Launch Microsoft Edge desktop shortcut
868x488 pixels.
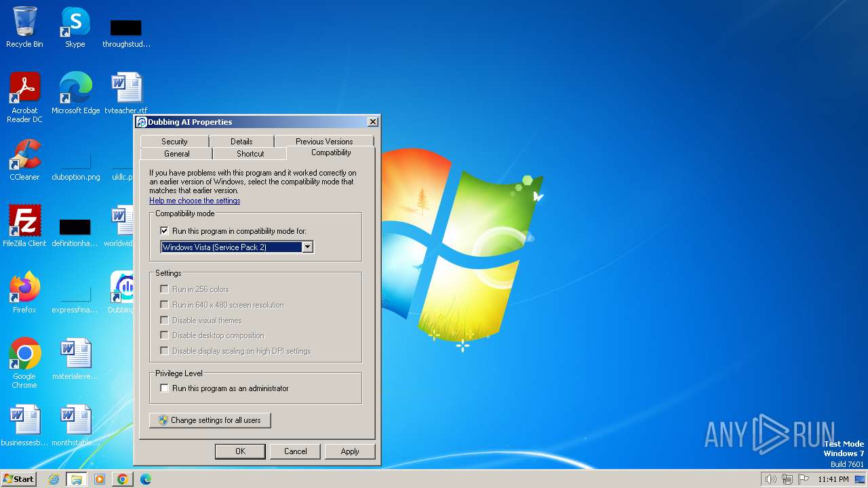(x=75, y=94)
